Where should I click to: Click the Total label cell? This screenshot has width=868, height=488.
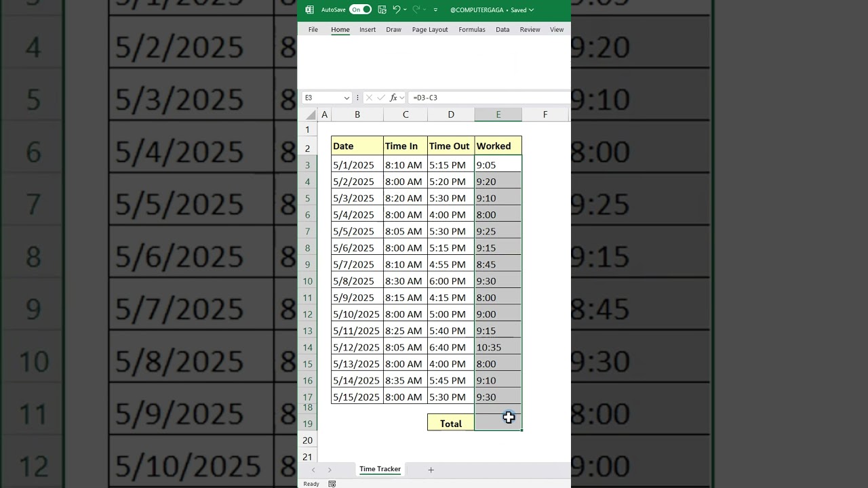[x=451, y=423]
